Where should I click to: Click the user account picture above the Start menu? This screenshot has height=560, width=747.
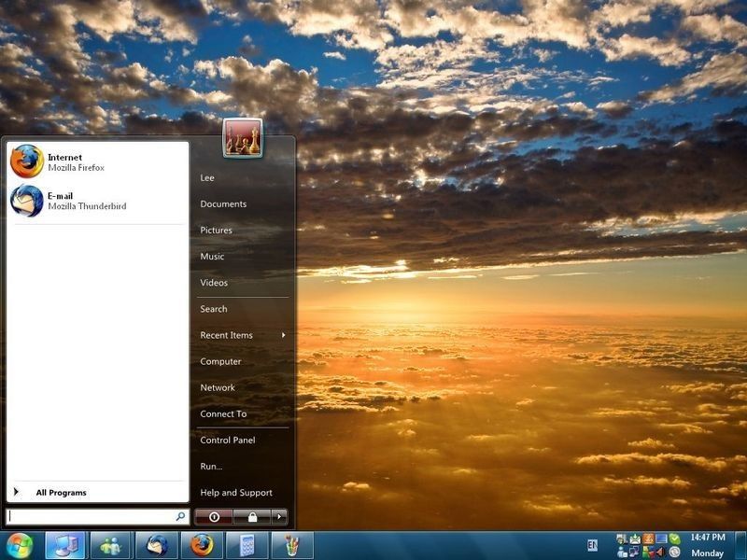[x=241, y=136]
